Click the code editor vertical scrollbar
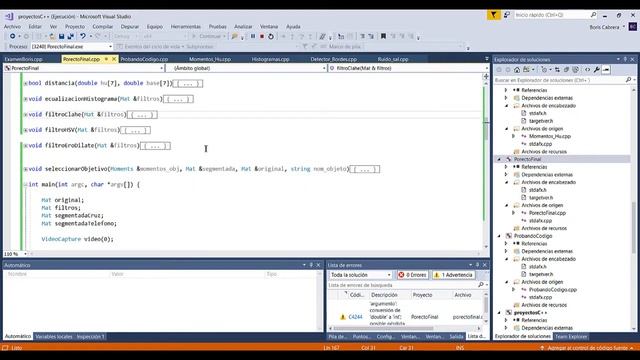640x360 pixels. coord(486,165)
